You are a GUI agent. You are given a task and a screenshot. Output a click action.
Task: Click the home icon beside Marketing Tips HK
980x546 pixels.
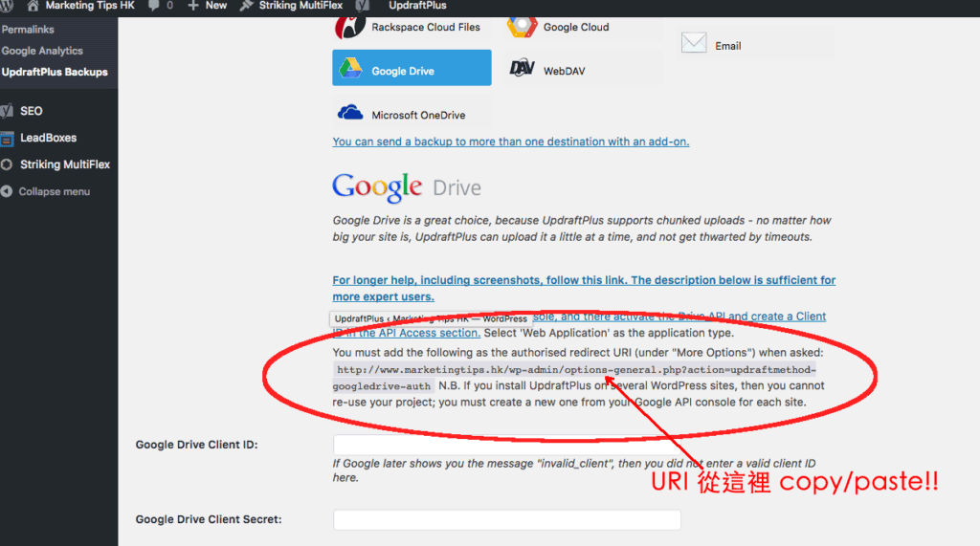coord(33,6)
